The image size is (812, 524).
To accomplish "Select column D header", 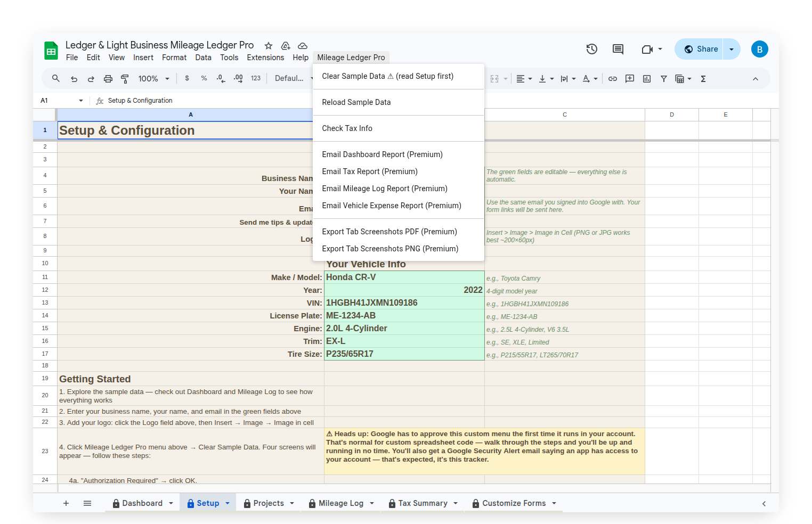I will tap(672, 114).
